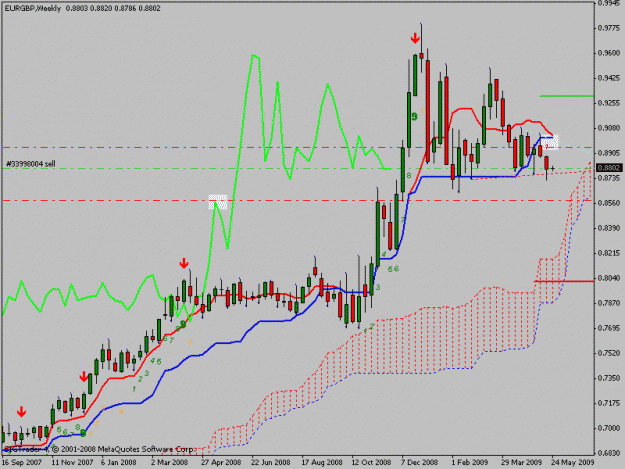Viewport: 625px width, 469px height.
Task: Click the red down arrow above December 2008 peak
Action: tap(415, 38)
